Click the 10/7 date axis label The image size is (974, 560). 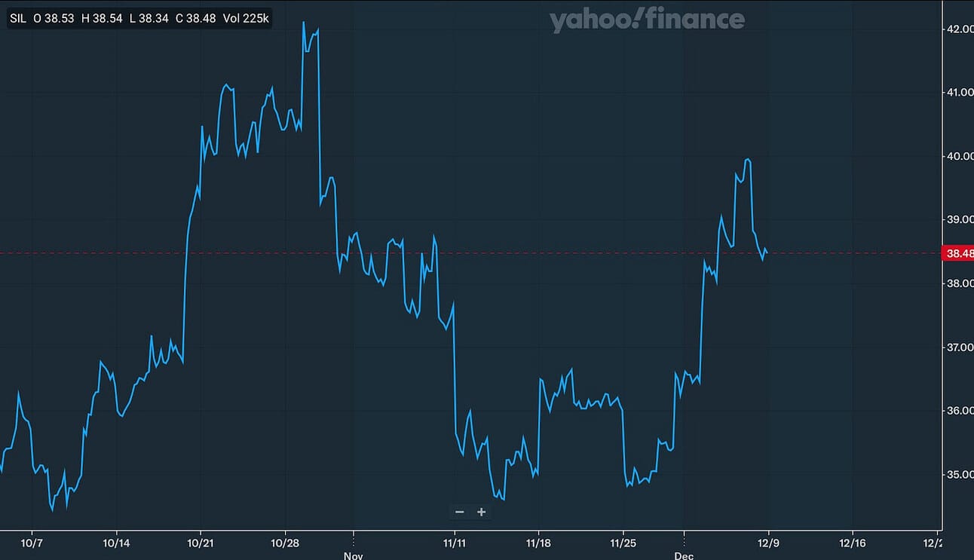32,542
